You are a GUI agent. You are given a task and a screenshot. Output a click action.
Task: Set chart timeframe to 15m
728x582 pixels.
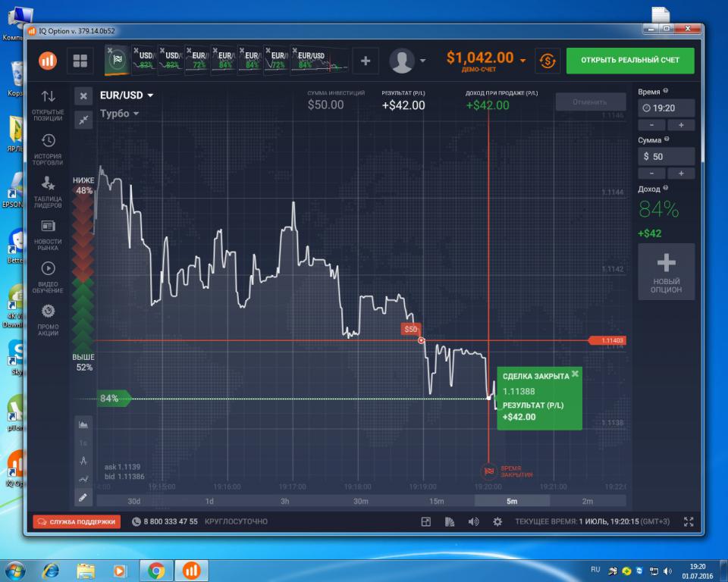click(x=437, y=501)
